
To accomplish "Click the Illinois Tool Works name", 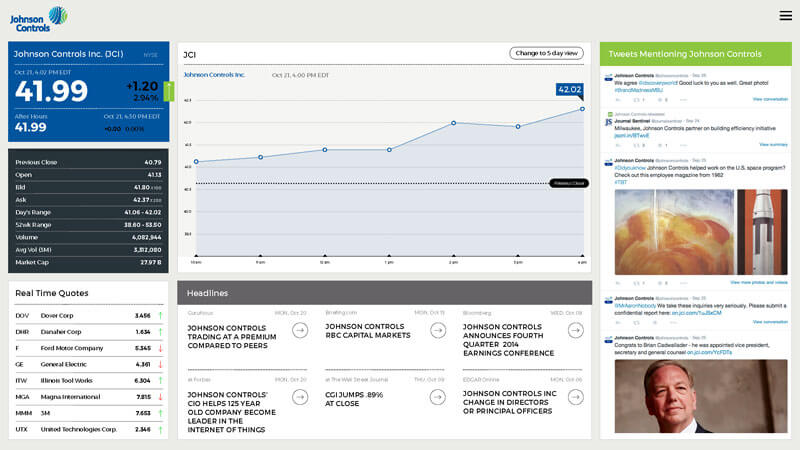I will tap(66, 381).
